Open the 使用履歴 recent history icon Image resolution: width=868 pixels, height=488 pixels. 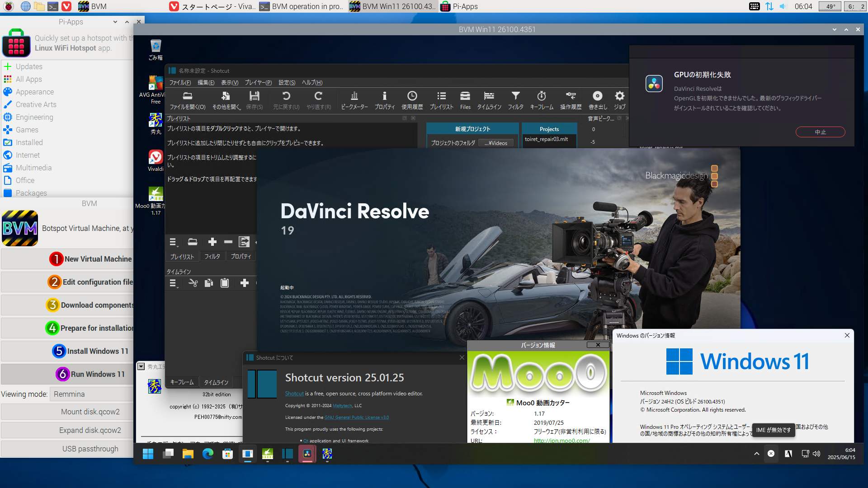click(x=412, y=100)
